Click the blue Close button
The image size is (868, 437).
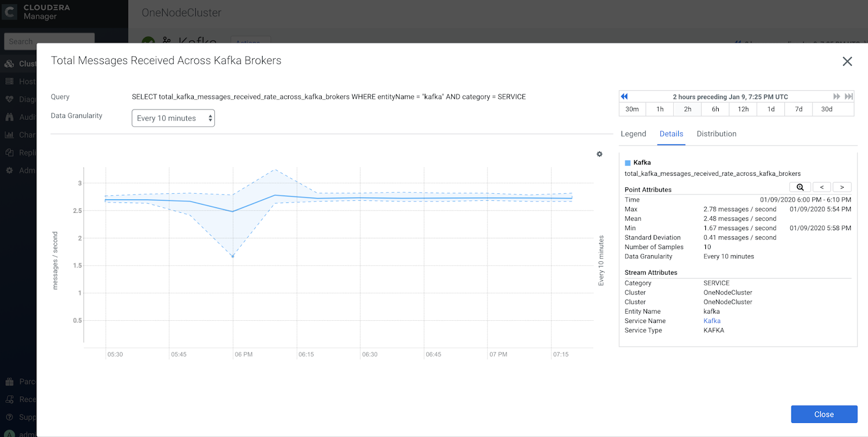point(824,414)
